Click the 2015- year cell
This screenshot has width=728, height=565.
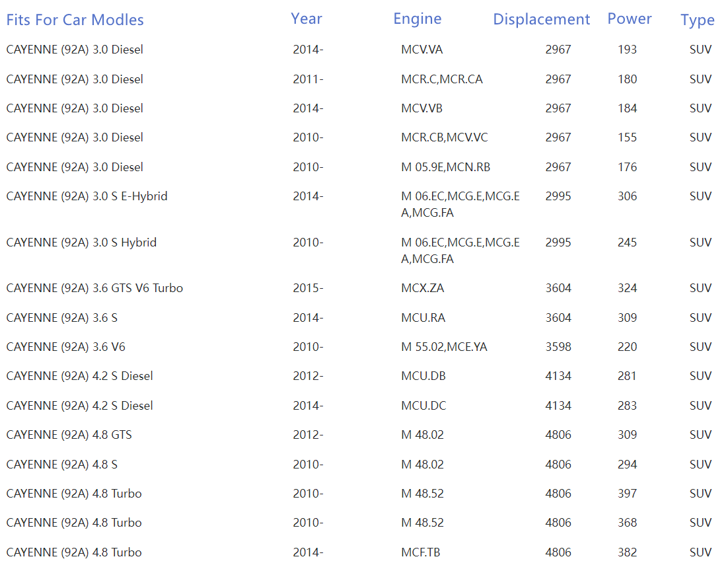pos(308,288)
